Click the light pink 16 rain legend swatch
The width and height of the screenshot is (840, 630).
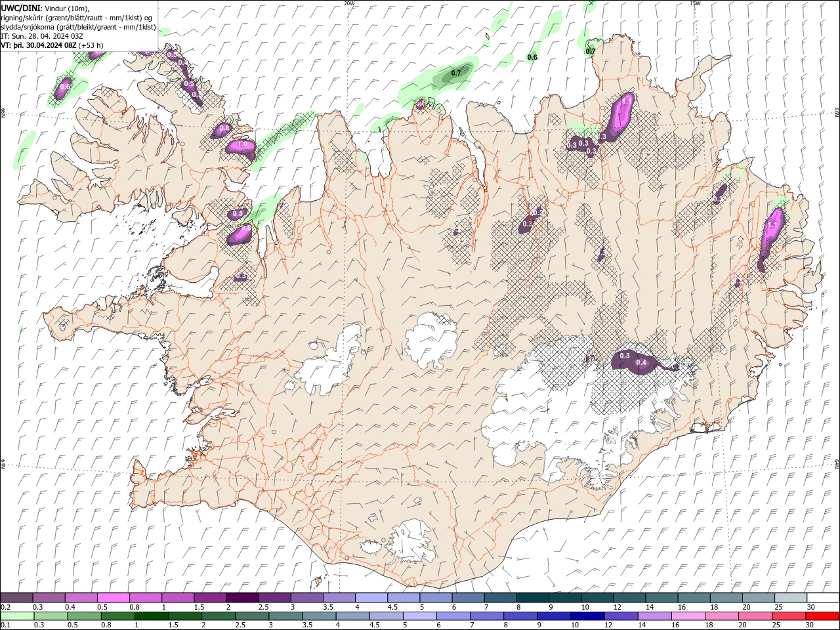[x=688, y=616]
